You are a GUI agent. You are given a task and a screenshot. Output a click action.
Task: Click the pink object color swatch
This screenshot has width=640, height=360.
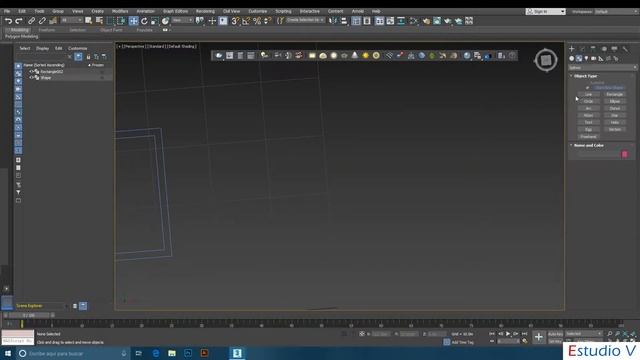tap(624, 154)
